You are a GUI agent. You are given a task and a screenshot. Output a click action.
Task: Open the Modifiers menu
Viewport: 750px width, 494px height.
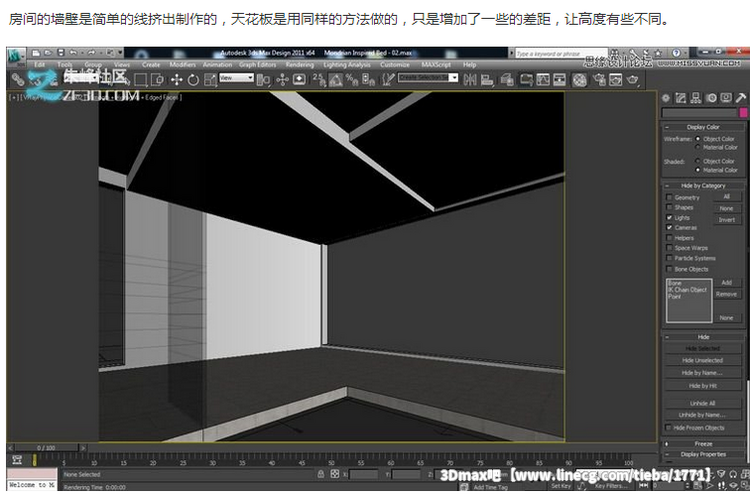point(183,65)
